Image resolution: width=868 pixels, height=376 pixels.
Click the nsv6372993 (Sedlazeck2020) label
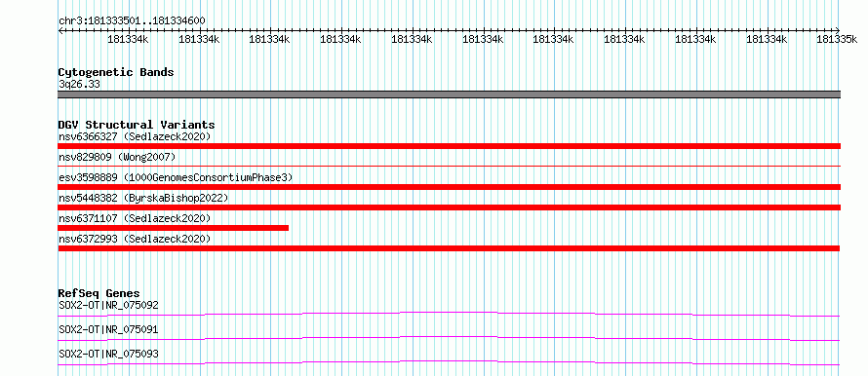tap(135, 239)
